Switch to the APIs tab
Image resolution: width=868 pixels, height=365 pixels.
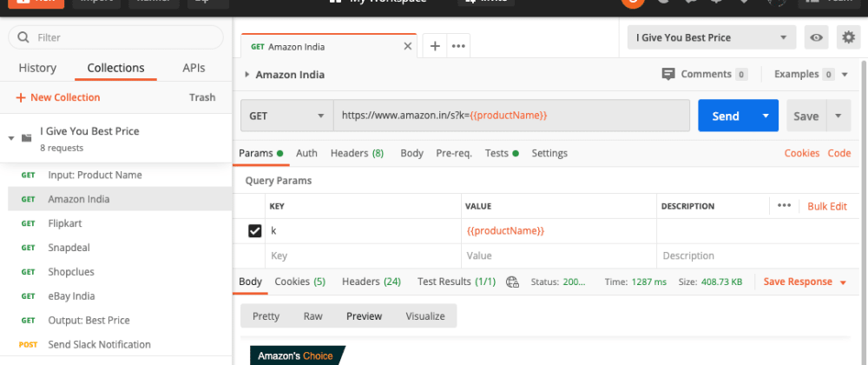pos(194,68)
